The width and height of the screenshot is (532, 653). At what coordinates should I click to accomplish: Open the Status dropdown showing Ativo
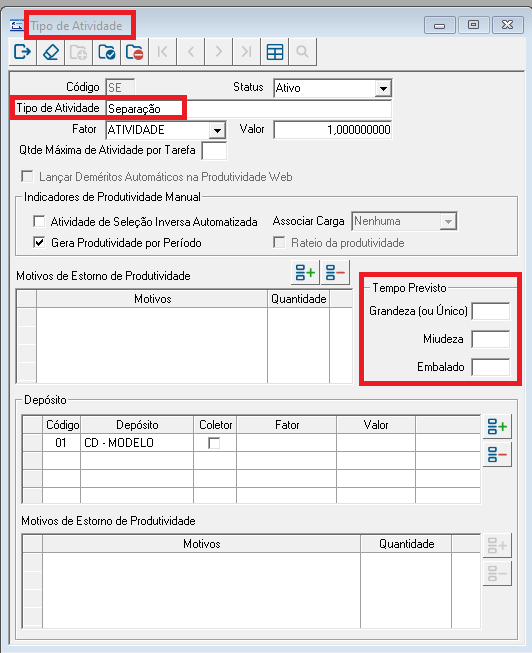click(x=383, y=88)
